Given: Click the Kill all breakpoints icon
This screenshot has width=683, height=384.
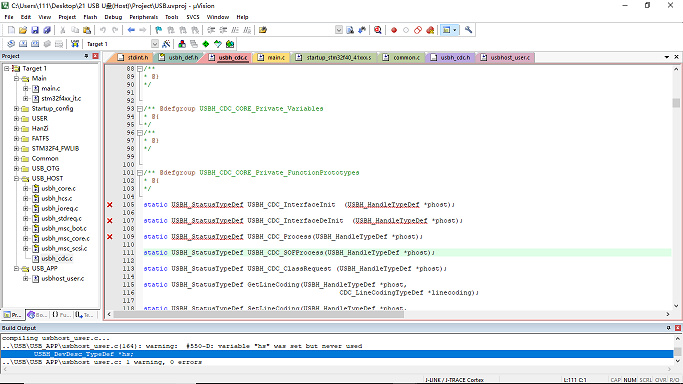Looking at the screenshot, I should point(430,30).
